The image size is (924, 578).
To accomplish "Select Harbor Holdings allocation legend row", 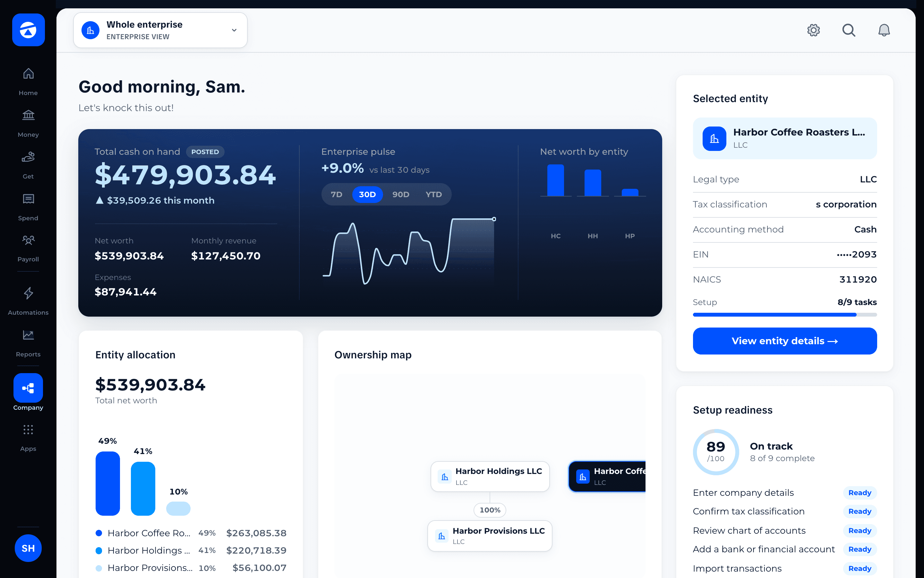I will [x=191, y=550].
